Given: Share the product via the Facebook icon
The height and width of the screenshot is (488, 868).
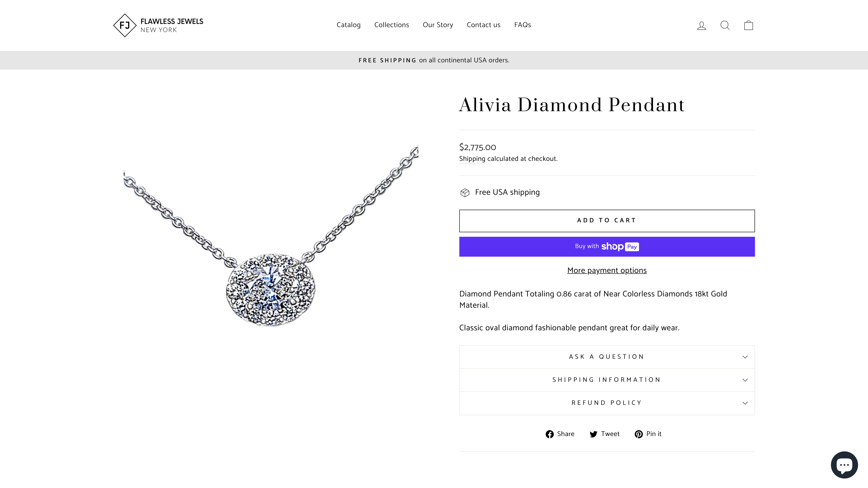Looking at the screenshot, I should (x=550, y=434).
